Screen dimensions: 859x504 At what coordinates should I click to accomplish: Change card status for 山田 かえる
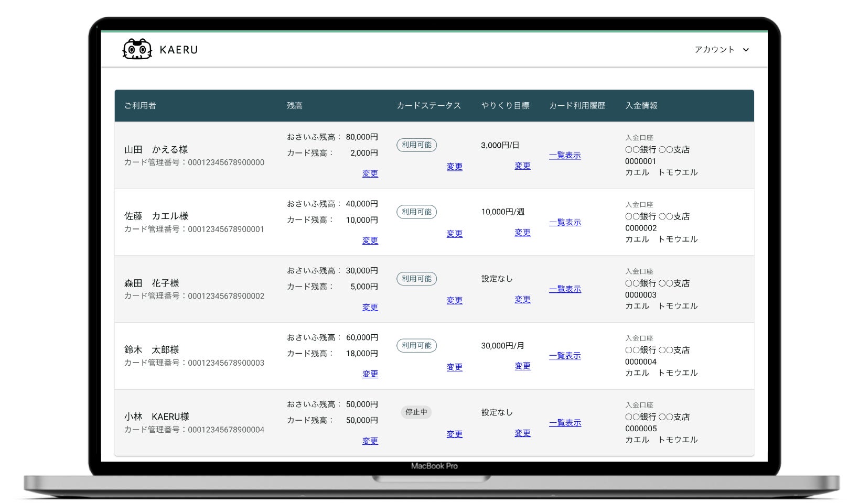454,167
